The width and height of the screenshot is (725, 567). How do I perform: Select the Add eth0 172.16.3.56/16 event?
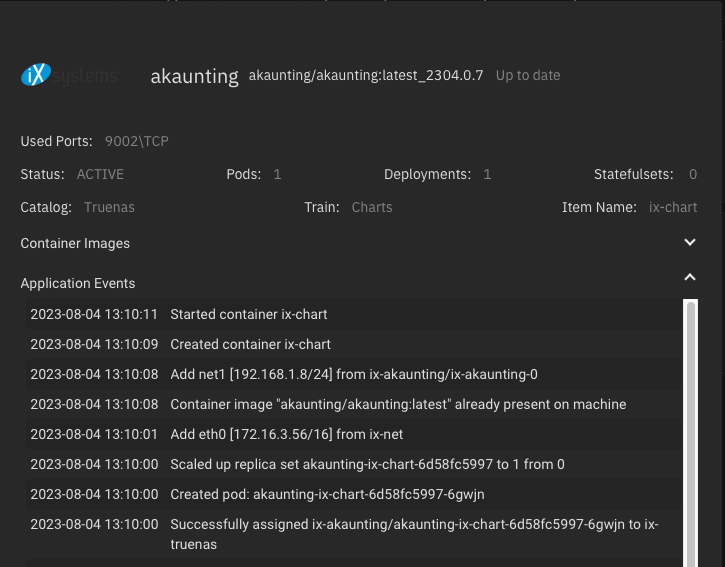[354, 435]
